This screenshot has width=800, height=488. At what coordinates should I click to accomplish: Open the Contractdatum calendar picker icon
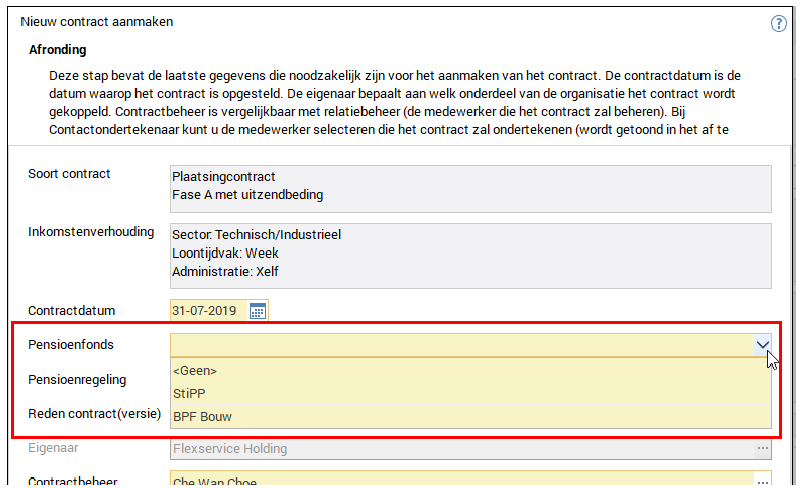click(258, 311)
